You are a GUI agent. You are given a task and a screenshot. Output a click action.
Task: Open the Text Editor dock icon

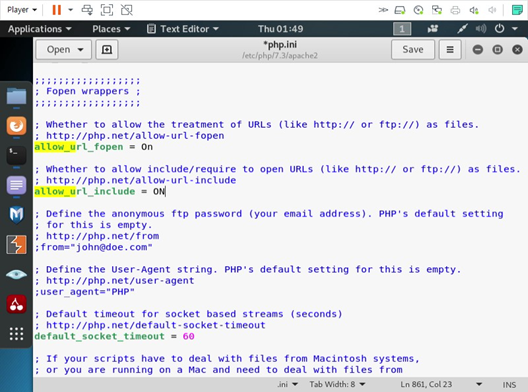pos(16,185)
